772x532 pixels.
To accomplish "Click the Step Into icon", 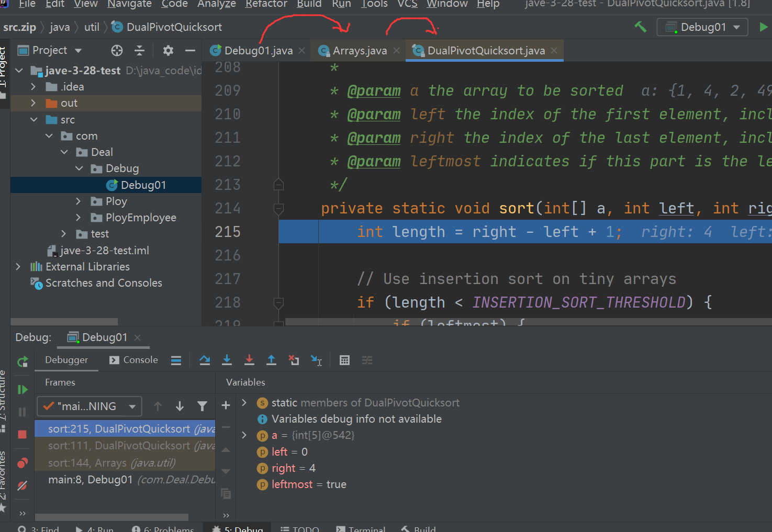I will pyautogui.click(x=227, y=360).
